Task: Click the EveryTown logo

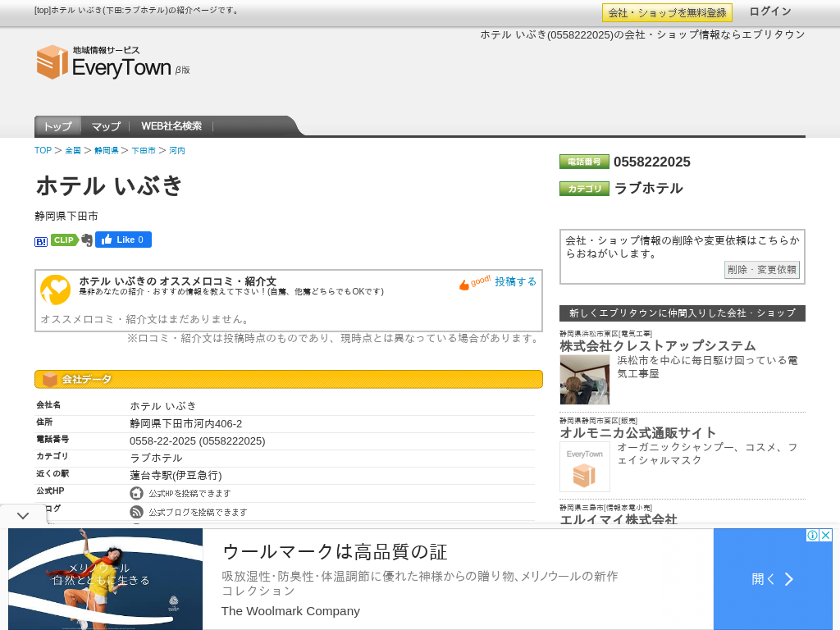Action: coord(113,62)
